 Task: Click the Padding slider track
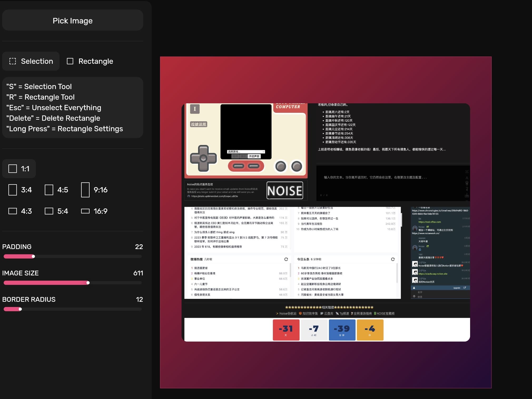(x=72, y=256)
